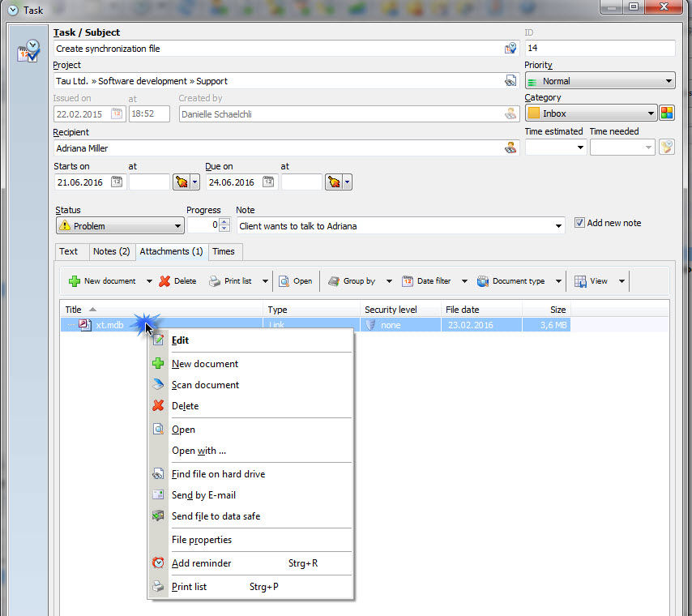Click the New document toolbar icon
Screen dimensions: 692x616
(x=75, y=281)
